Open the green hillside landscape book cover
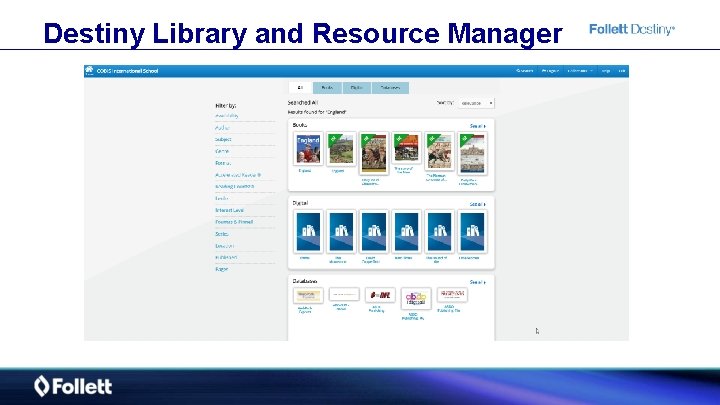 341,149
